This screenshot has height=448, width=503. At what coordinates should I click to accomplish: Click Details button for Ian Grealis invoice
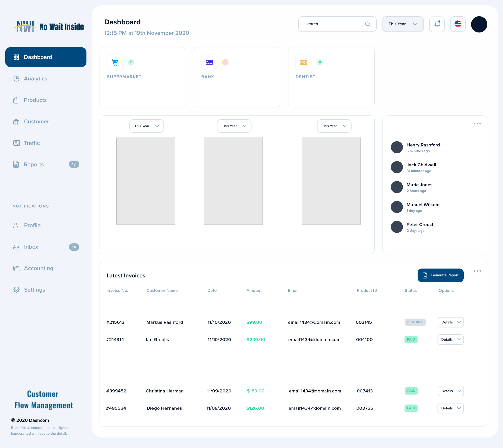pos(450,340)
